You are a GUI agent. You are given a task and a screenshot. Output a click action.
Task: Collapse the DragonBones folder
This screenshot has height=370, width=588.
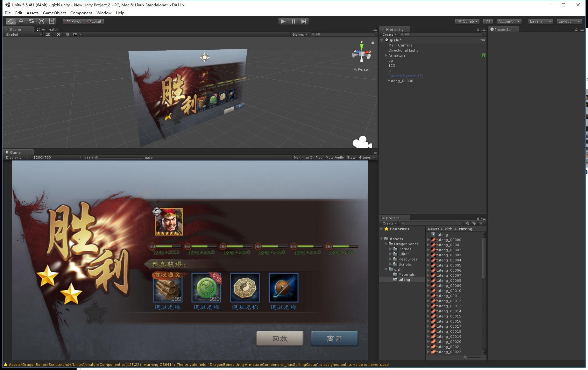(386, 244)
